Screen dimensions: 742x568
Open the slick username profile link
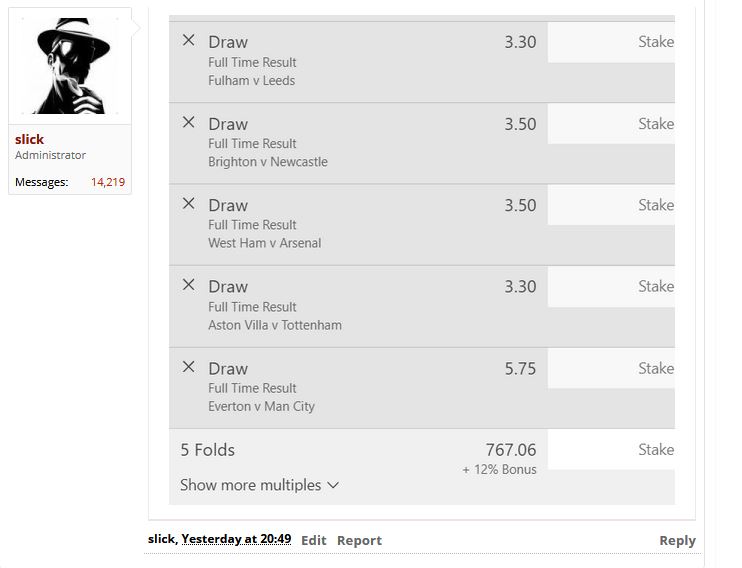pos(29,139)
